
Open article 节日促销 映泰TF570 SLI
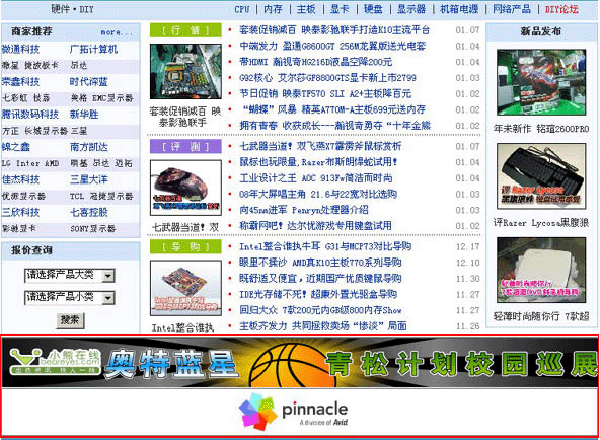tap(325, 94)
